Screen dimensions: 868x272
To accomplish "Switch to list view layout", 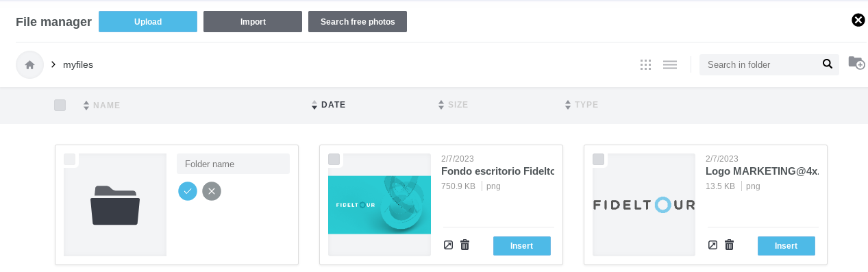I will (670, 65).
